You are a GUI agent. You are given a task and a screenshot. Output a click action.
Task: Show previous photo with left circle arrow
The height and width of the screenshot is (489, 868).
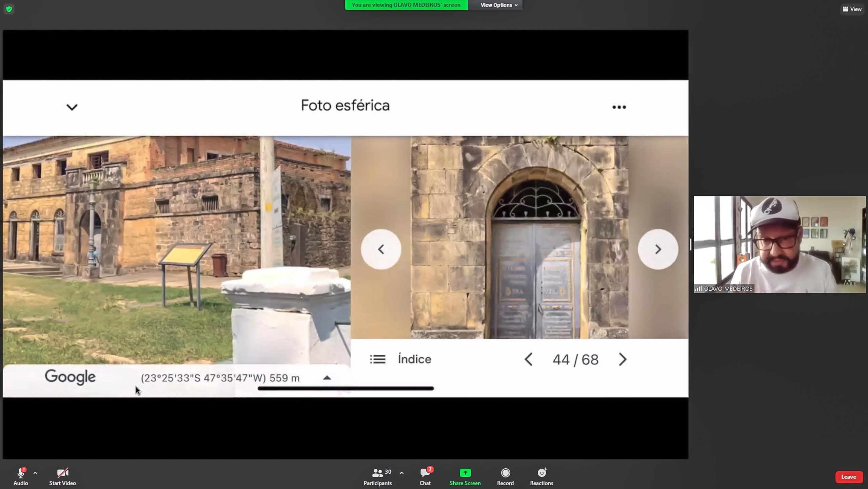pos(381,249)
